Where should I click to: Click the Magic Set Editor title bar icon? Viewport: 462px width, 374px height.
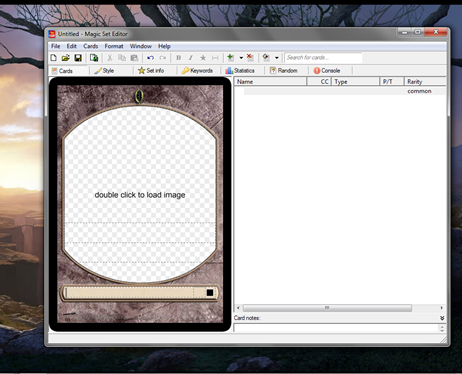[x=52, y=34]
